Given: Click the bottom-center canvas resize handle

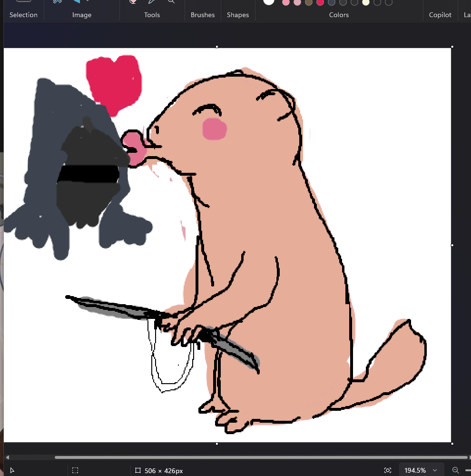Looking at the screenshot, I should click(x=216, y=444).
